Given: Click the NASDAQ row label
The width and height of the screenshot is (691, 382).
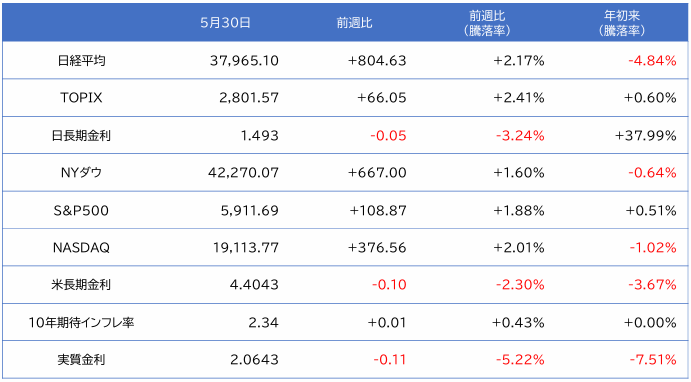Looking at the screenshot, I should 82,248.
